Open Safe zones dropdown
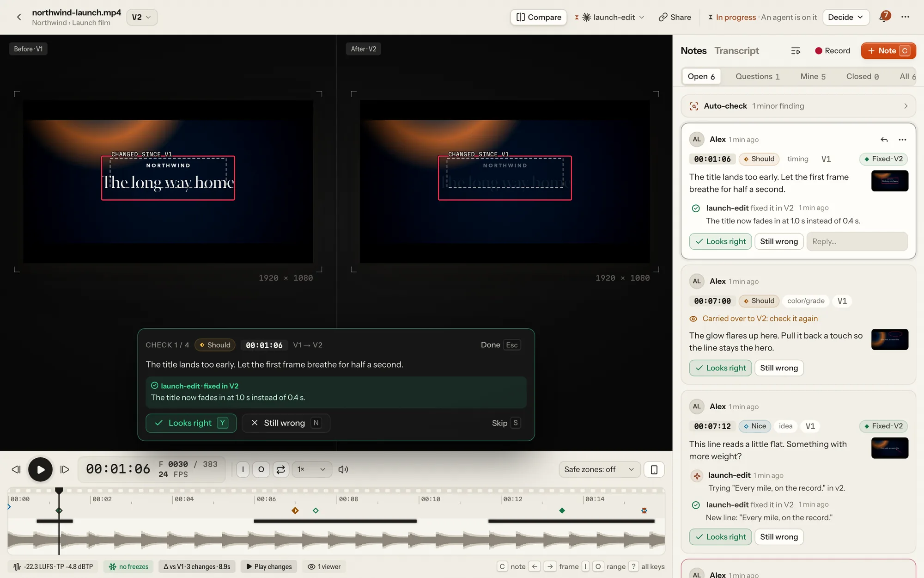Screen dimensions: 924x578 599,469
